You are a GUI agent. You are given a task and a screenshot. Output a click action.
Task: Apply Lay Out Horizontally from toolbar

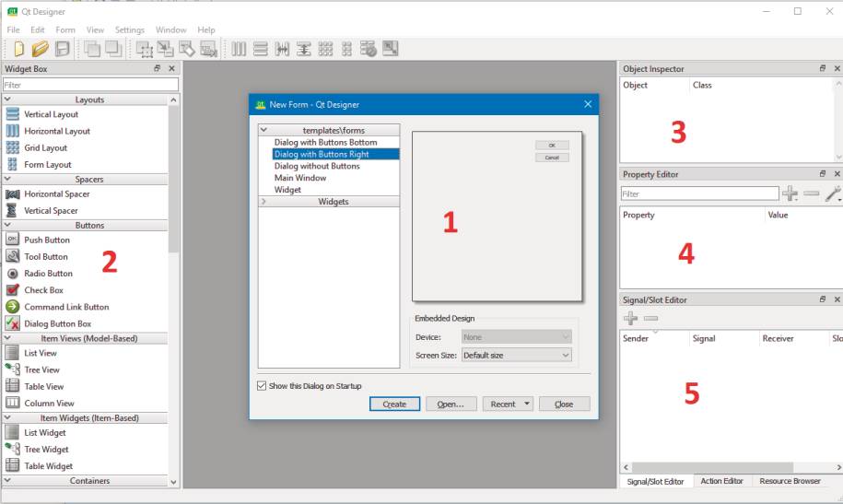(x=239, y=49)
